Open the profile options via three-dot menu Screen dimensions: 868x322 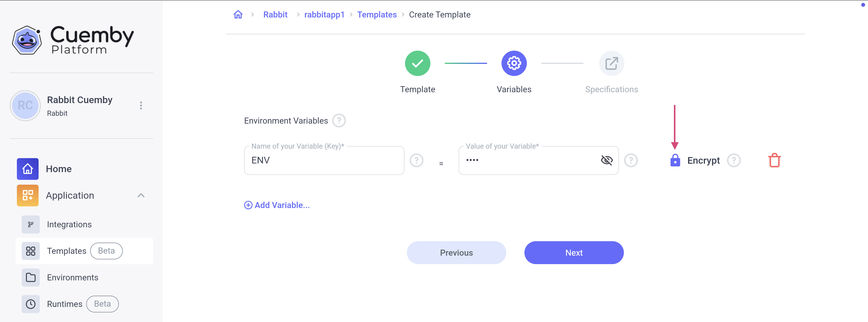tap(141, 106)
